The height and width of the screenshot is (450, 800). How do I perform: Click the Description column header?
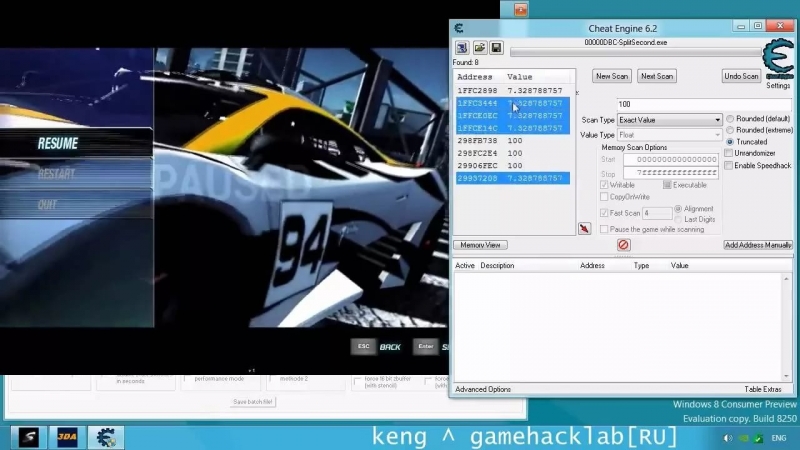coord(497,266)
